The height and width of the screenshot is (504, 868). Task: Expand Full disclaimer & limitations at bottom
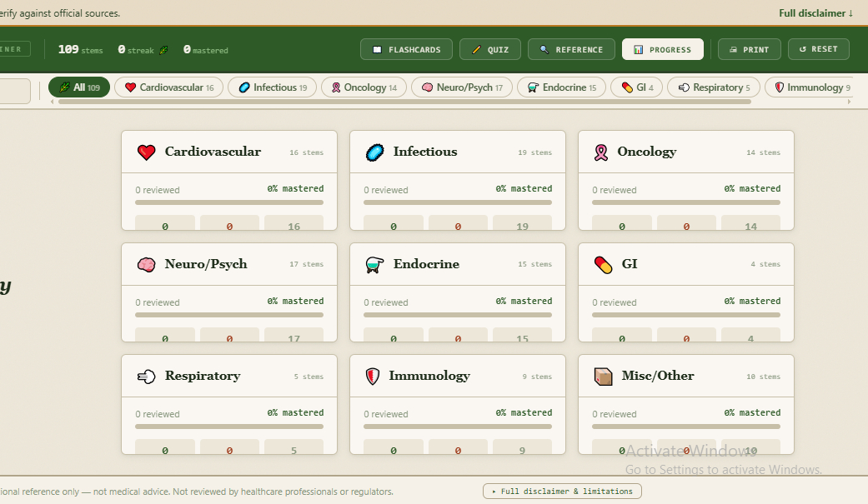click(562, 492)
